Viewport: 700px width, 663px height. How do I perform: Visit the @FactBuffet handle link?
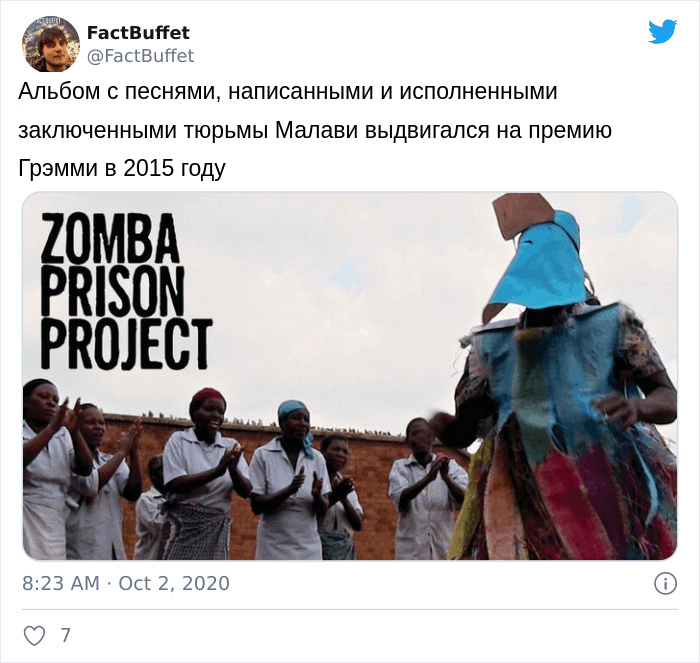point(140,56)
